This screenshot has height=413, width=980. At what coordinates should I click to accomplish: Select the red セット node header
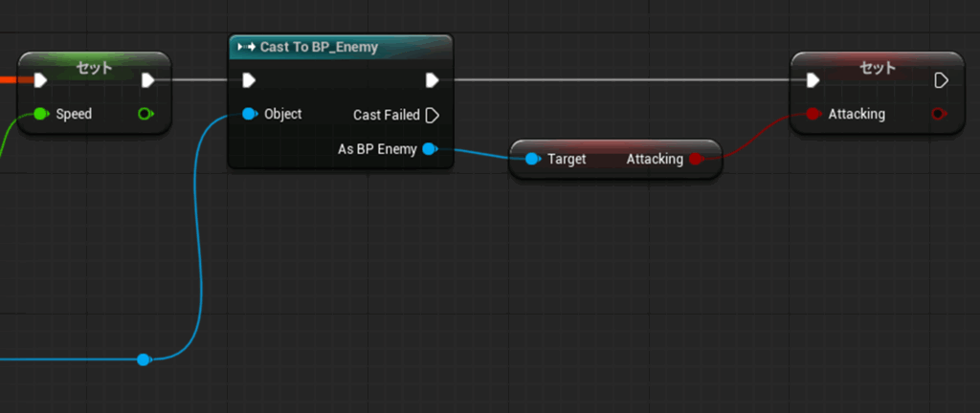(878, 67)
